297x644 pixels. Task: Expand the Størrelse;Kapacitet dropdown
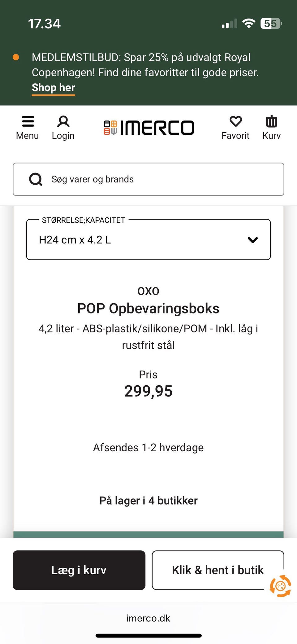pyautogui.click(x=148, y=239)
